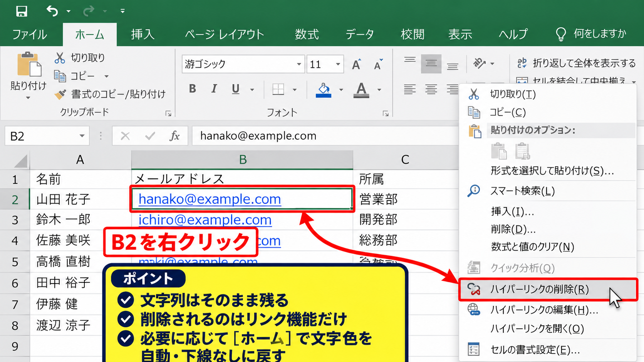
Task: Click the fill color paint bucket
Action: (324, 90)
